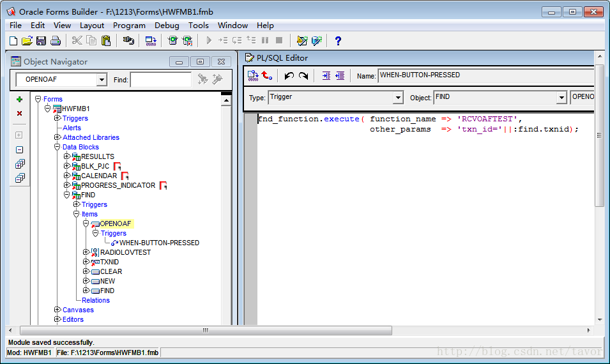Click the red Delete X icon
610x364 pixels.
[19, 114]
